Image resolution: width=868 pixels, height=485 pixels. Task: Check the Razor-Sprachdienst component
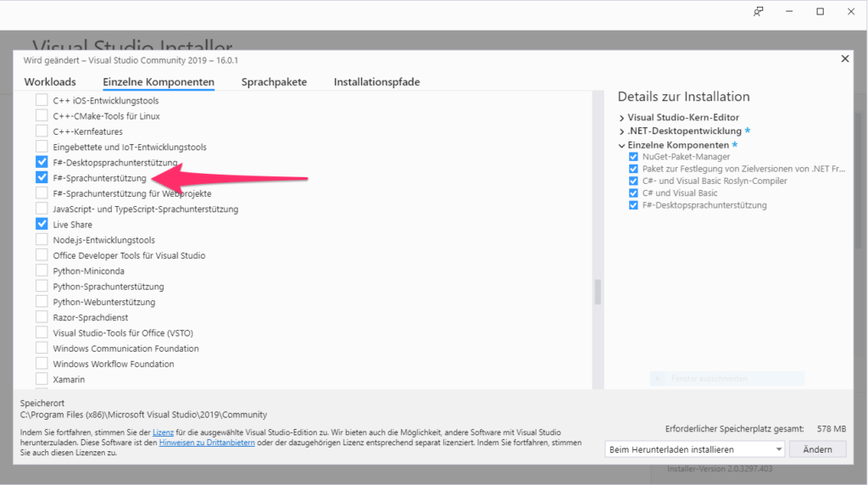[x=42, y=317]
